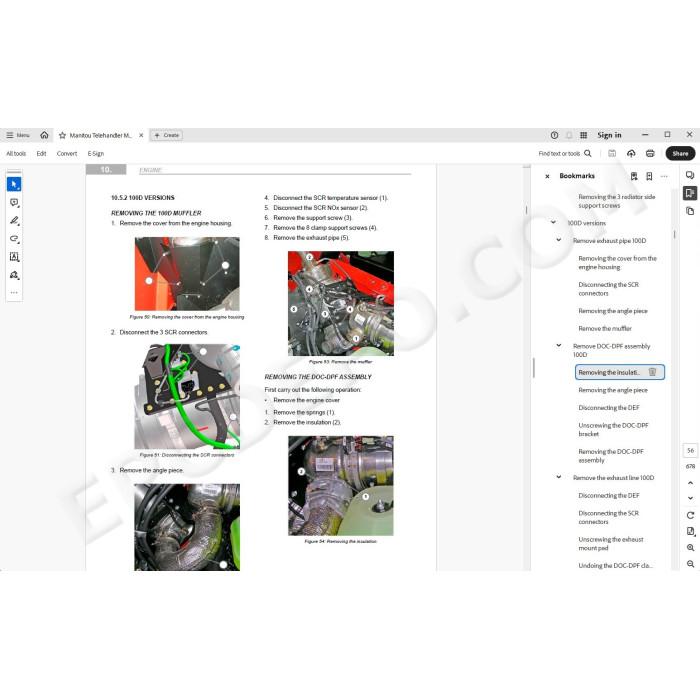The image size is (700, 700).
Task: Open the Convert tab
Action: point(67,154)
